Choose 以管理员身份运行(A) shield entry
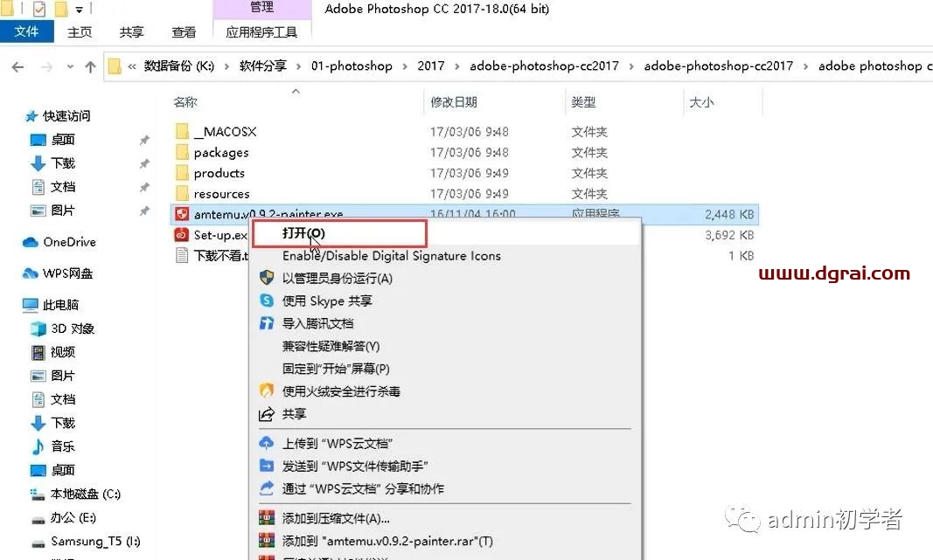Viewport: 933px width, 560px height. pyautogui.click(x=337, y=278)
